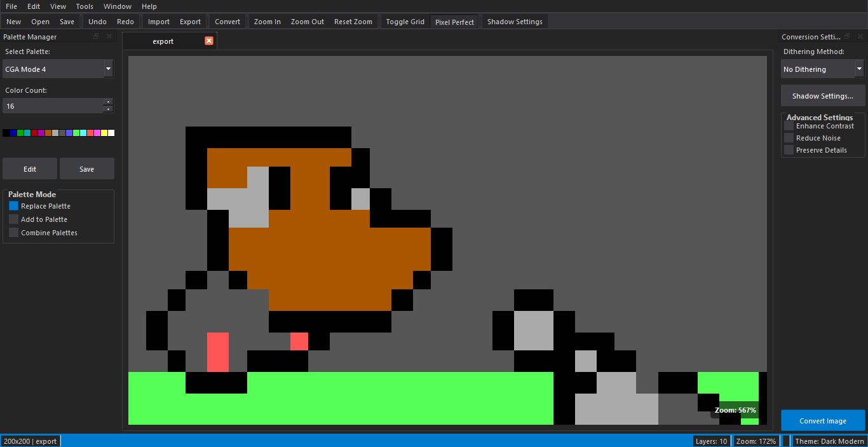Select the teal palette swatch
868x447 pixels.
27,133
